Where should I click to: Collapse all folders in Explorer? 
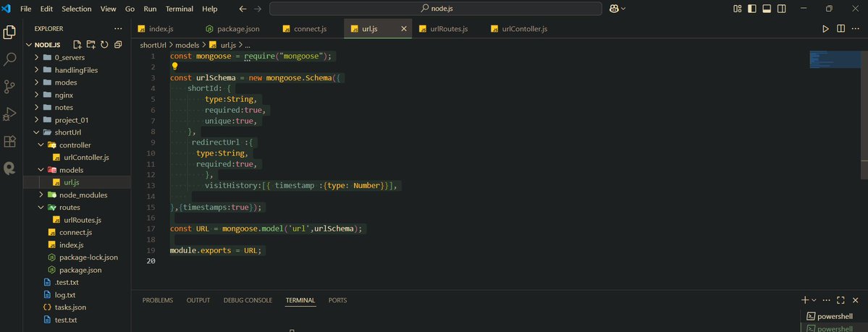click(x=118, y=44)
